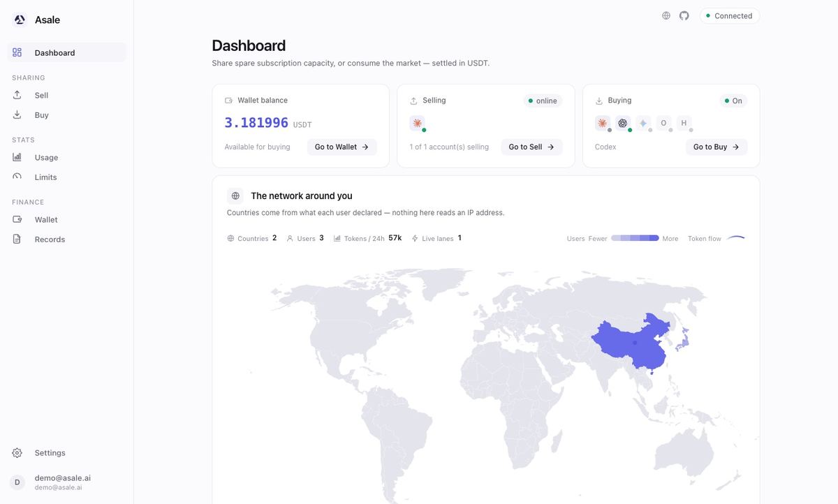The image size is (838, 504).
Task: Click the 'Available for buying' text
Action: [257, 147]
